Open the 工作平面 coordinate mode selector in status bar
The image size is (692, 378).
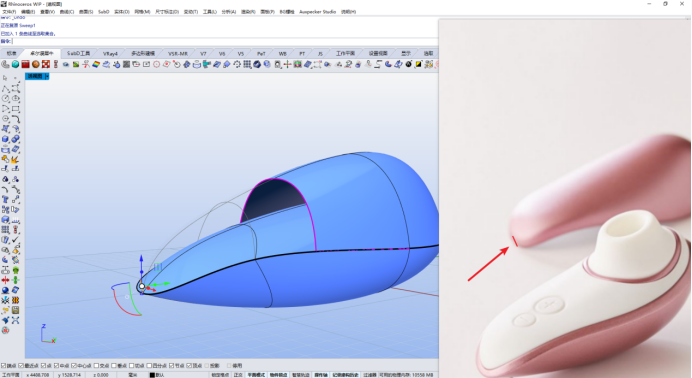(11, 375)
